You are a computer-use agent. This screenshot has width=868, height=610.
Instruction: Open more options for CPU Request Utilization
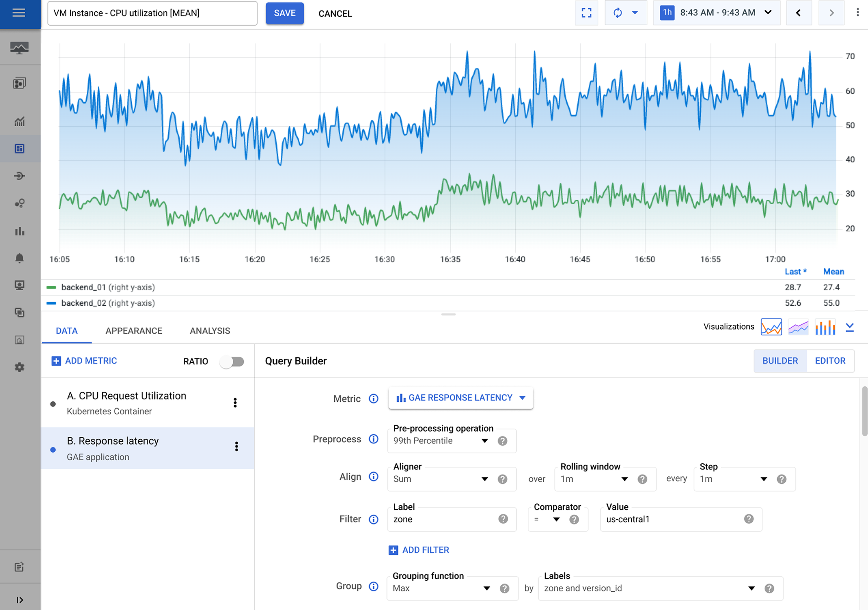point(235,403)
